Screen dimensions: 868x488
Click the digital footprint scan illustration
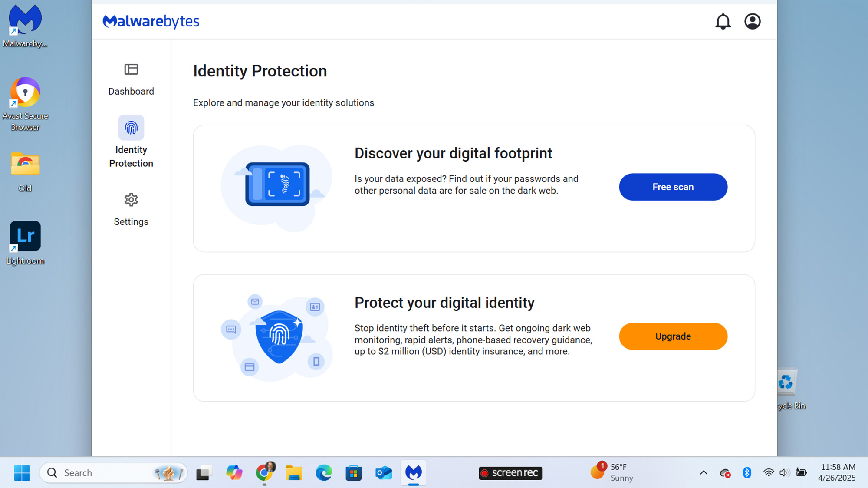point(278,185)
